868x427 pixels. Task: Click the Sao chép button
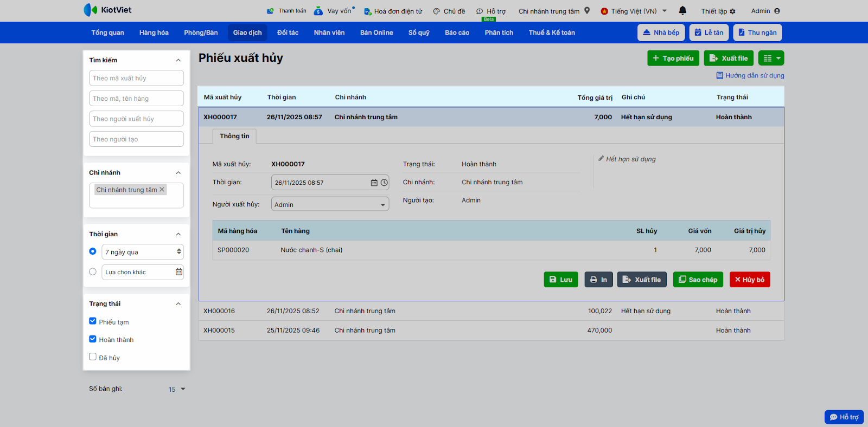(698, 280)
